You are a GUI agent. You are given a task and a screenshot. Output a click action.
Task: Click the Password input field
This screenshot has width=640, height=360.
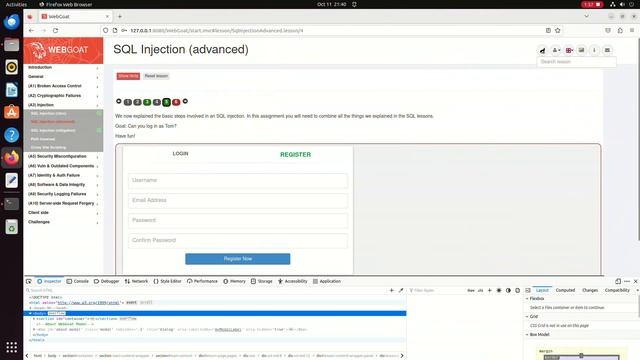[238, 220]
